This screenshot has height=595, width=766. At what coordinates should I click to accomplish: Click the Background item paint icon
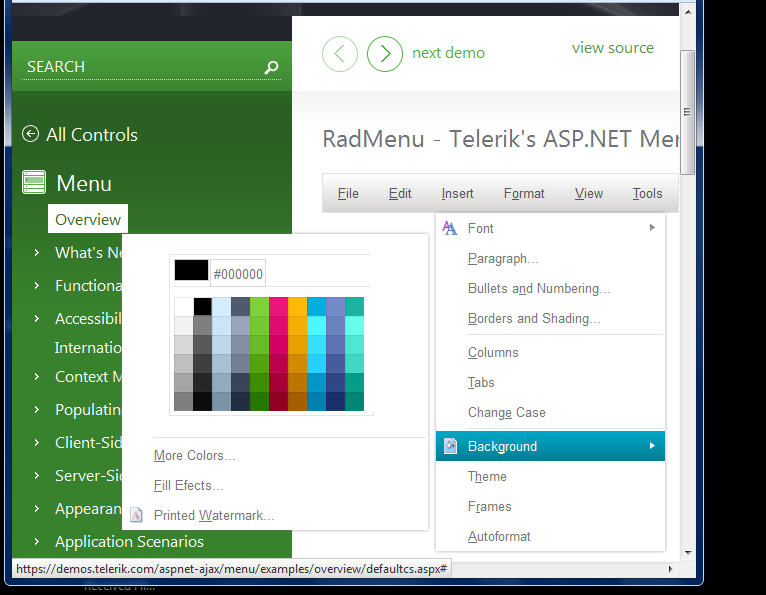[450, 446]
